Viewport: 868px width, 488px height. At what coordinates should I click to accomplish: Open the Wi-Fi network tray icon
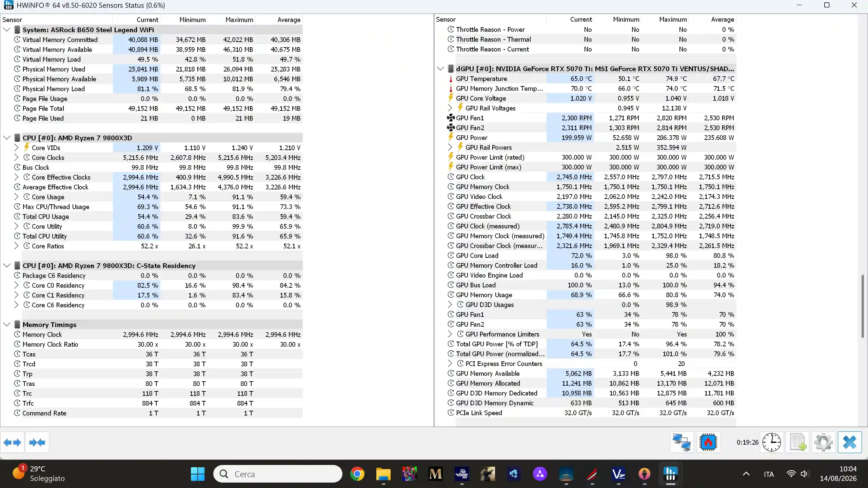coord(791,474)
